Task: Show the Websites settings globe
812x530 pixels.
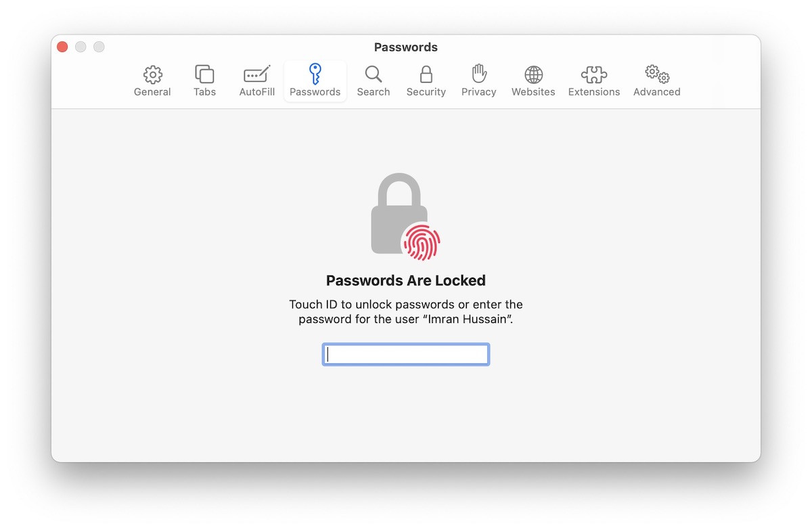Action: coord(533,74)
